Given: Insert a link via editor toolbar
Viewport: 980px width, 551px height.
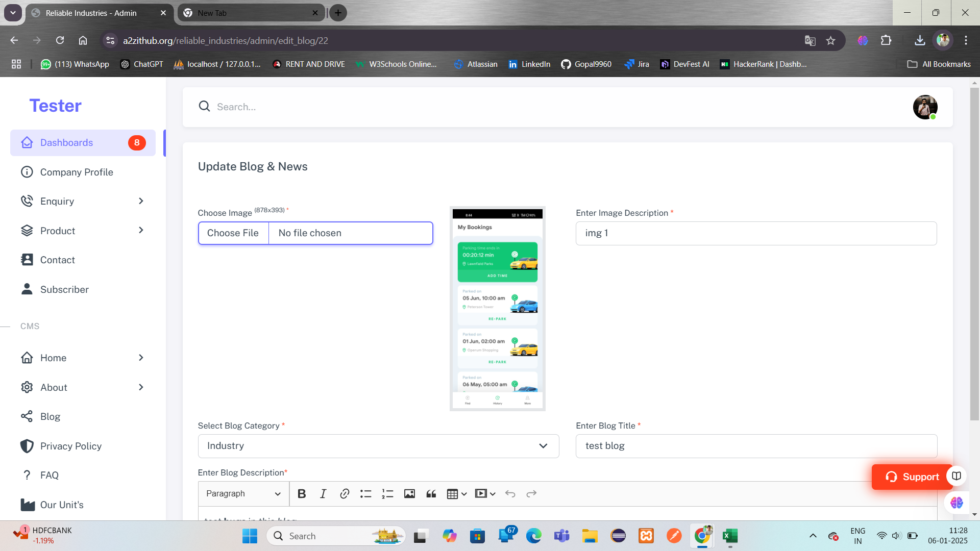Looking at the screenshot, I should pos(345,494).
